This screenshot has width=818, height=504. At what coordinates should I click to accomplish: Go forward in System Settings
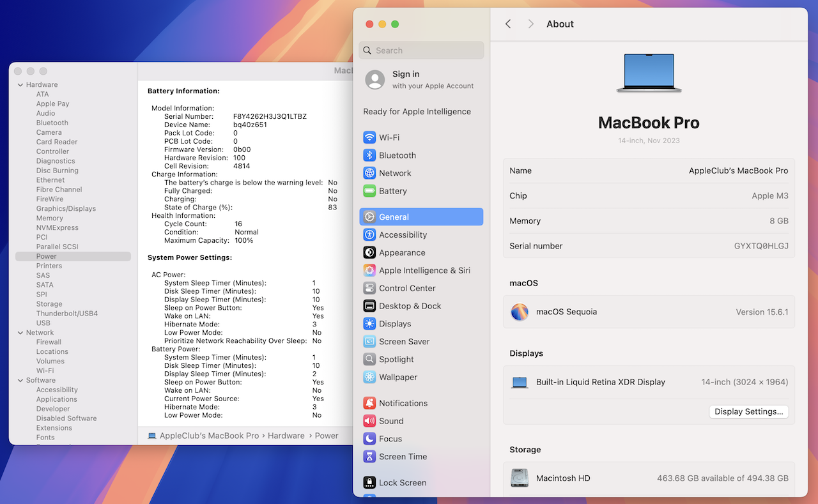tap(530, 24)
